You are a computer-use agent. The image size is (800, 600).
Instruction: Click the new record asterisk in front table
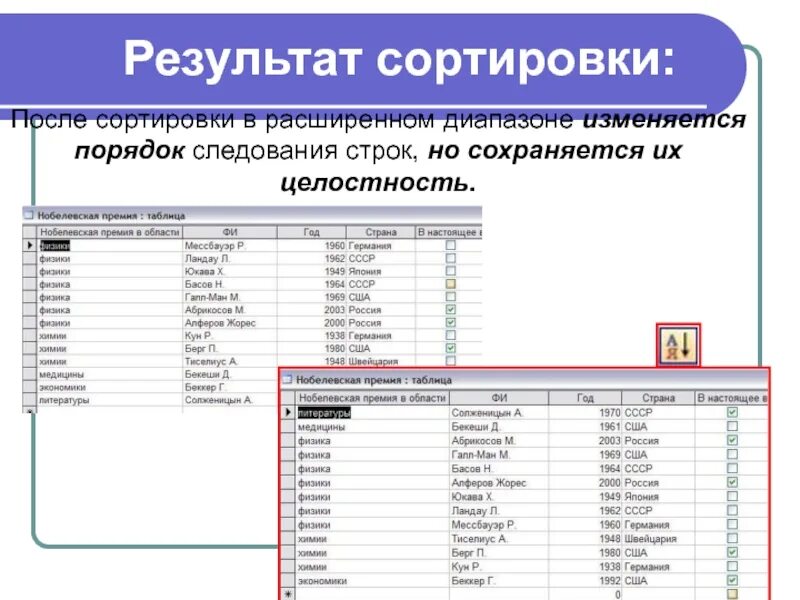click(288, 594)
